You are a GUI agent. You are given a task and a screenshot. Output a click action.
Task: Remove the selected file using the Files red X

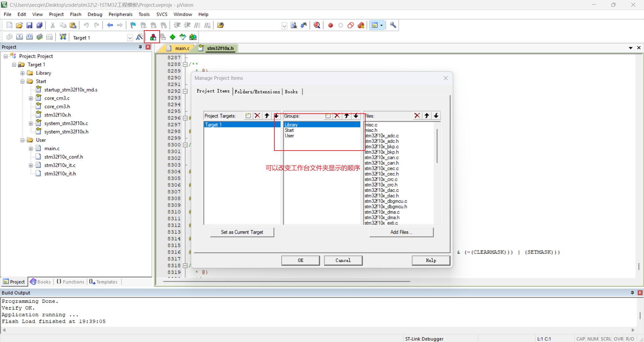pyautogui.click(x=417, y=116)
